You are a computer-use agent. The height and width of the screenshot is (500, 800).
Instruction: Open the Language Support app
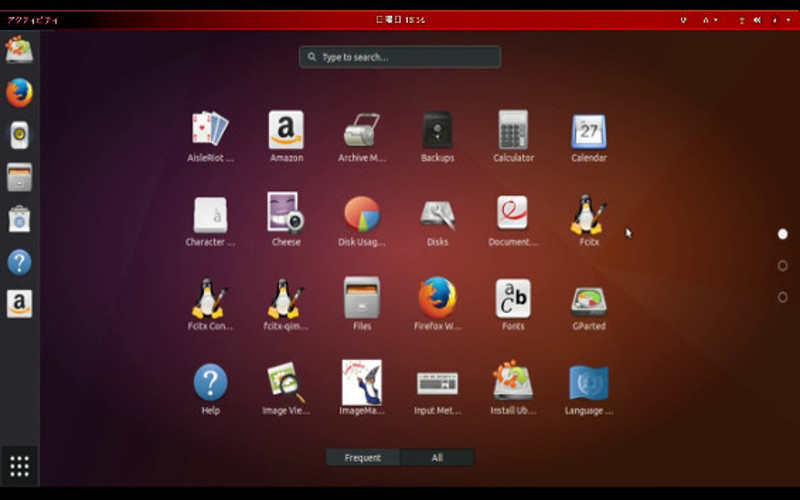(589, 389)
